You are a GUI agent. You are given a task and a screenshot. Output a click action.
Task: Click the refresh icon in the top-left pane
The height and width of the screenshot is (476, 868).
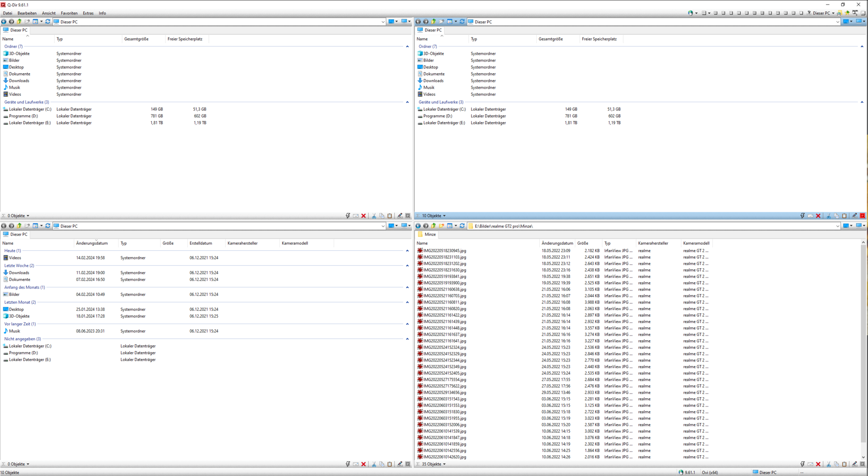[47, 22]
